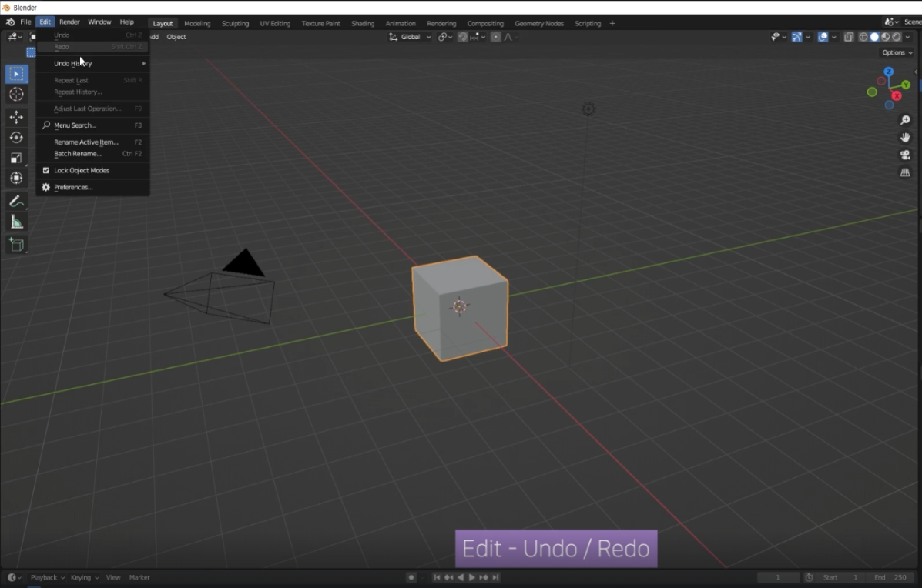Viewport: 922px width, 588px height.
Task: Toggle camera view icon
Action: click(x=905, y=155)
